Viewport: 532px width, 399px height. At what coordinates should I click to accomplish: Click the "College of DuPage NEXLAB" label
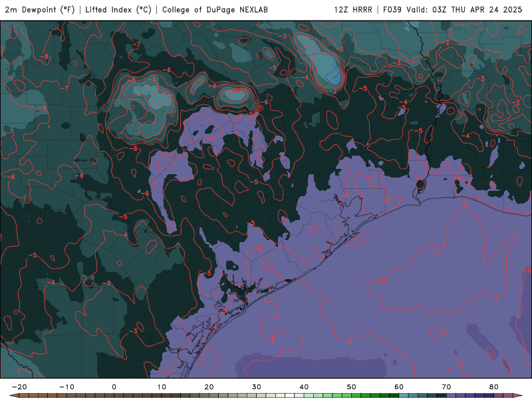pos(215,9)
